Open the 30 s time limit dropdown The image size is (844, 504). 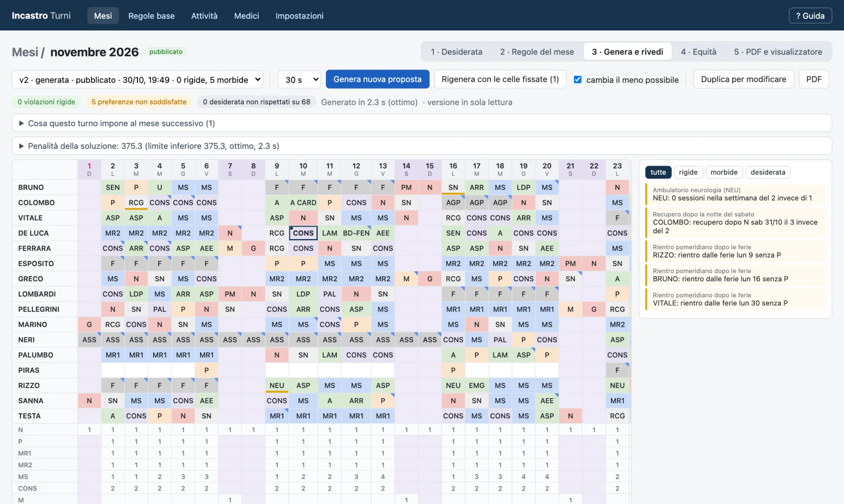coord(300,79)
